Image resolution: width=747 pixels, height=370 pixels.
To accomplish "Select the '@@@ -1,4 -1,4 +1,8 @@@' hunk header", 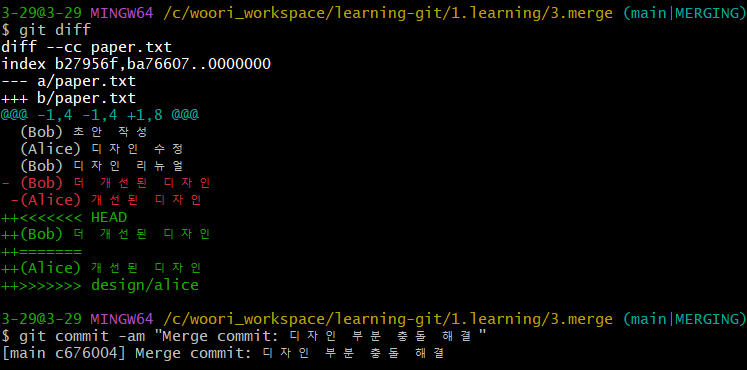I will [x=100, y=115].
